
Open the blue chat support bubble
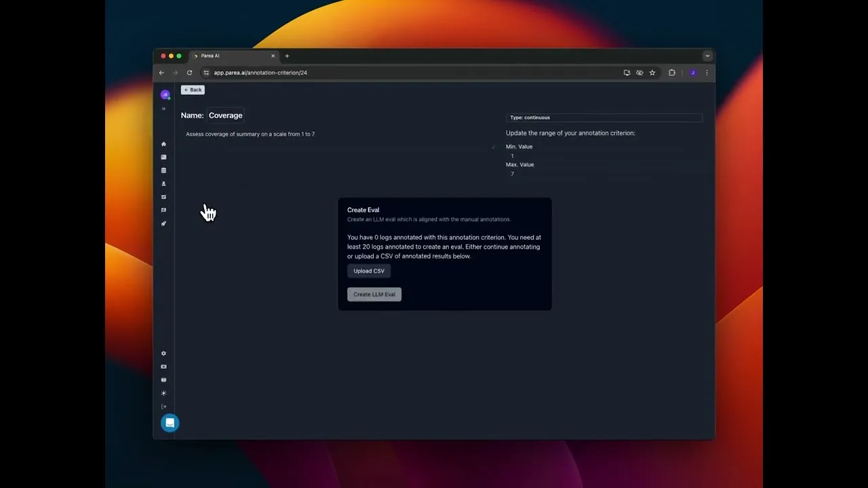coord(170,423)
